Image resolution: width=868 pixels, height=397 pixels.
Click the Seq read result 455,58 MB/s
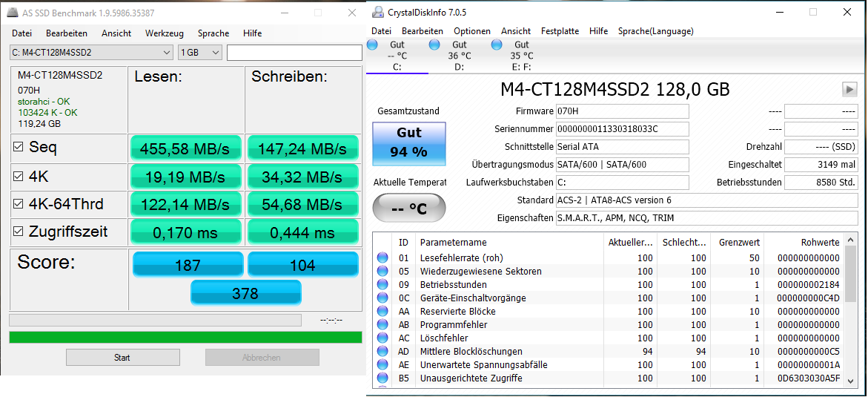click(186, 148)
